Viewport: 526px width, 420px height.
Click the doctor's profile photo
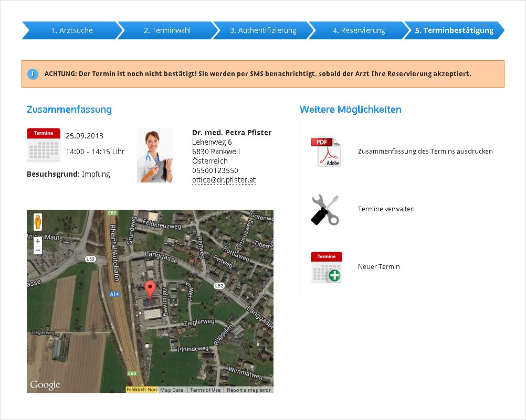coord(155,155)
